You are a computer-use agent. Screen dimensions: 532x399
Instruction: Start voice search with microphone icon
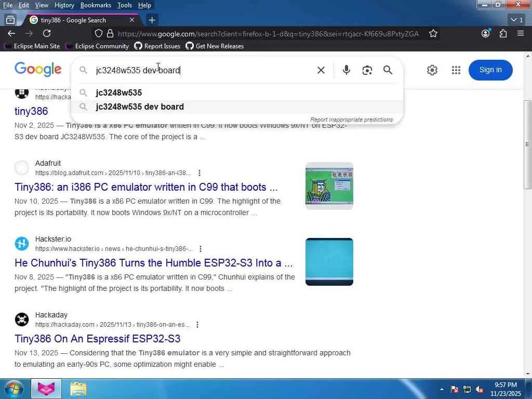point(346,70)
